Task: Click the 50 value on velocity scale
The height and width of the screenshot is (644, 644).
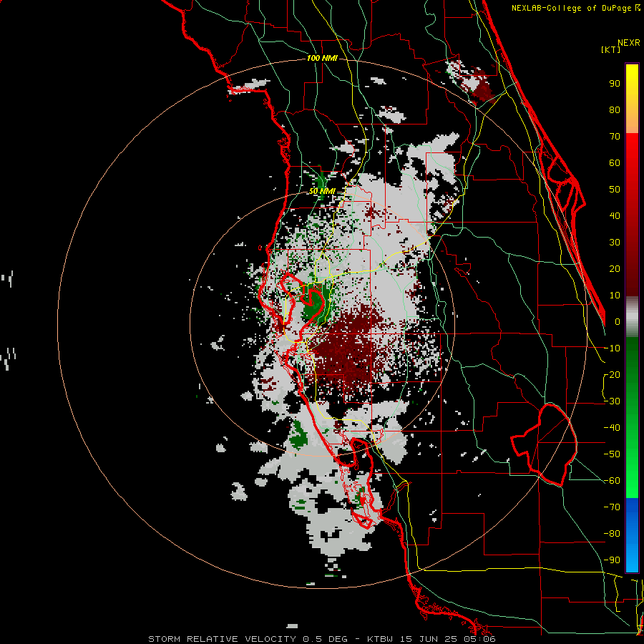Action: pos(615,190)
